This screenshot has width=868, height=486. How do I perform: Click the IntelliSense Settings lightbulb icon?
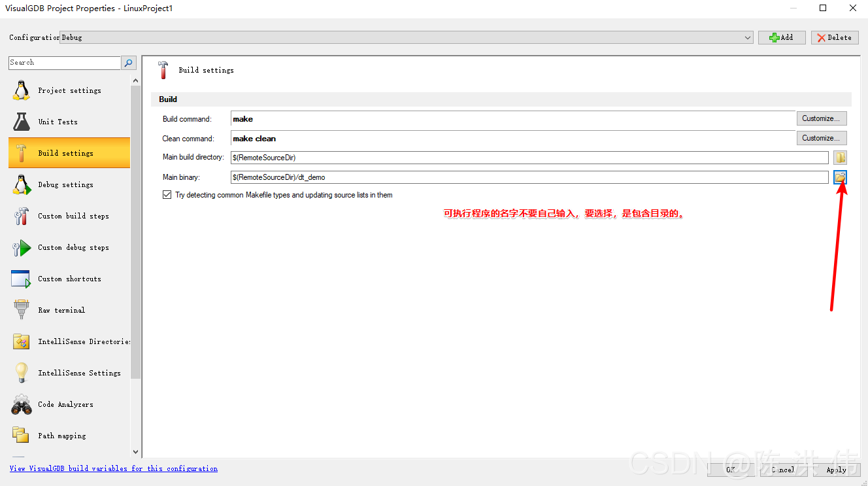(21, 373)
